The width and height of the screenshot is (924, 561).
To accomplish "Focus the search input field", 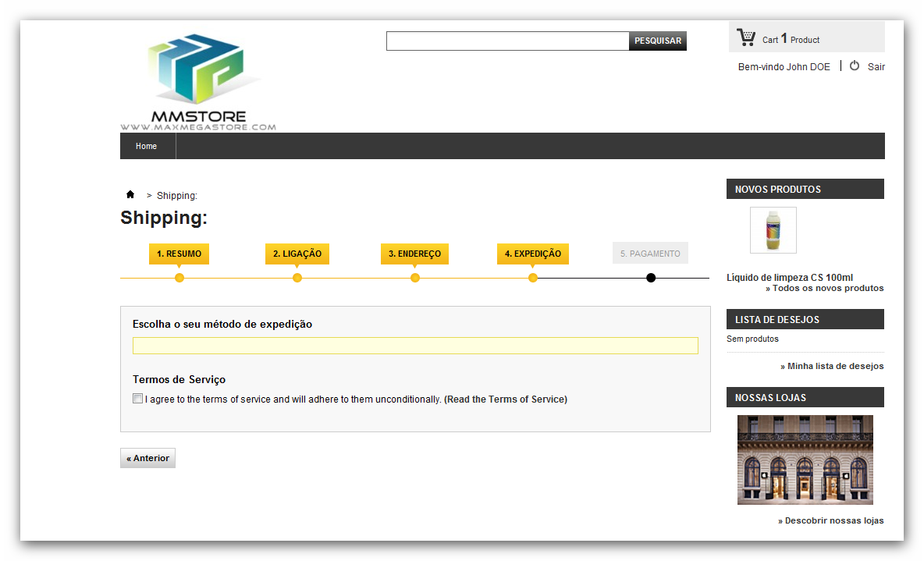I will pos(507,41).
